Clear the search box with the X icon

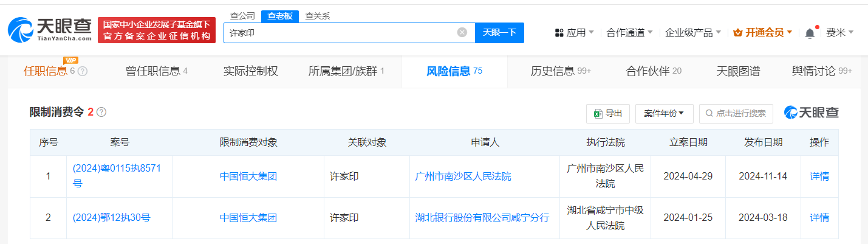coord(462,33)
